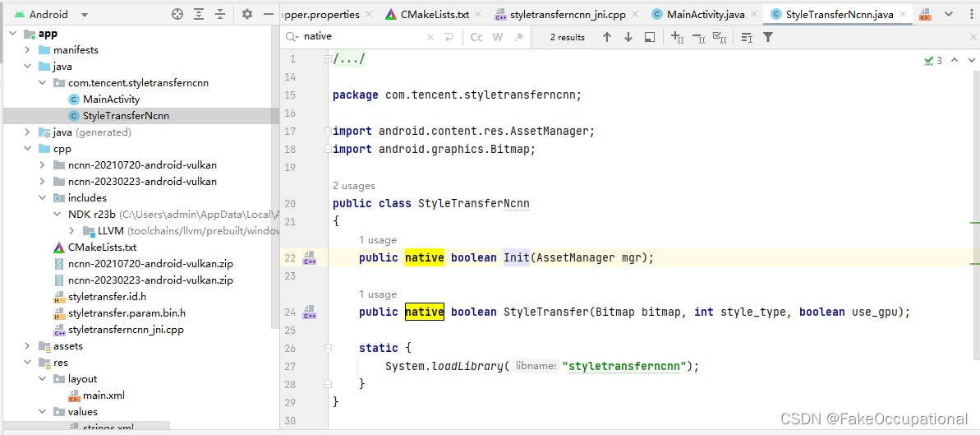Screen dimensions: 980x435
Task: Close StyleTransferNcnn.java tab
Action: click(x=903, y=15)
